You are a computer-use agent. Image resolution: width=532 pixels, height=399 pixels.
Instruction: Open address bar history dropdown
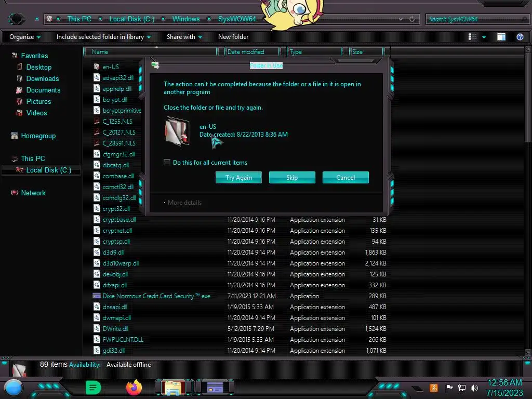coord(401,19)
